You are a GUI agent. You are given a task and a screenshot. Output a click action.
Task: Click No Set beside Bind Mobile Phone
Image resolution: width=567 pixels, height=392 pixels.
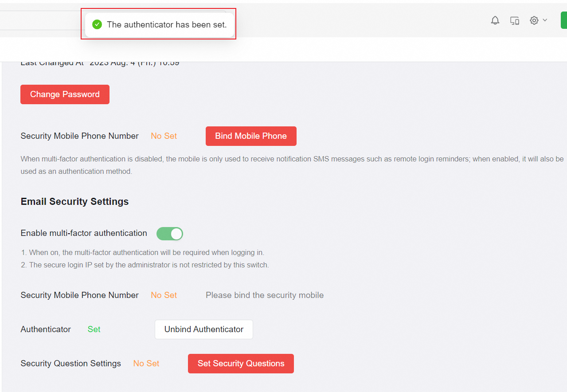pyautogui.click(x=164, y=136)
